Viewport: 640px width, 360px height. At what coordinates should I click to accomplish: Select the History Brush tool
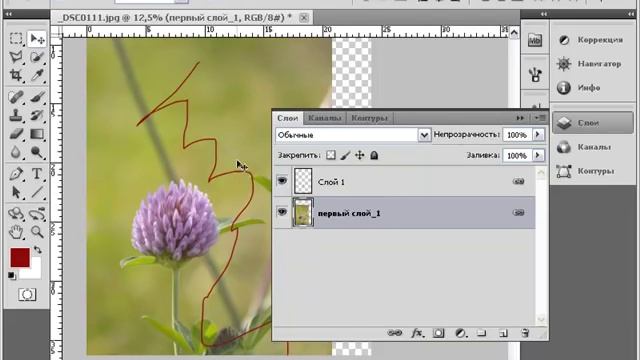[x=37, y=116]
